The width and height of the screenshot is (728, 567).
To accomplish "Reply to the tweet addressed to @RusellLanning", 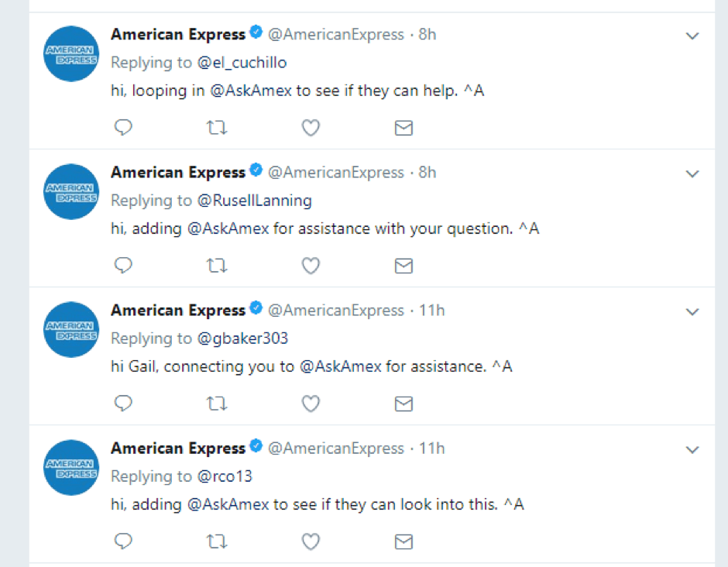I will [123, 266].
